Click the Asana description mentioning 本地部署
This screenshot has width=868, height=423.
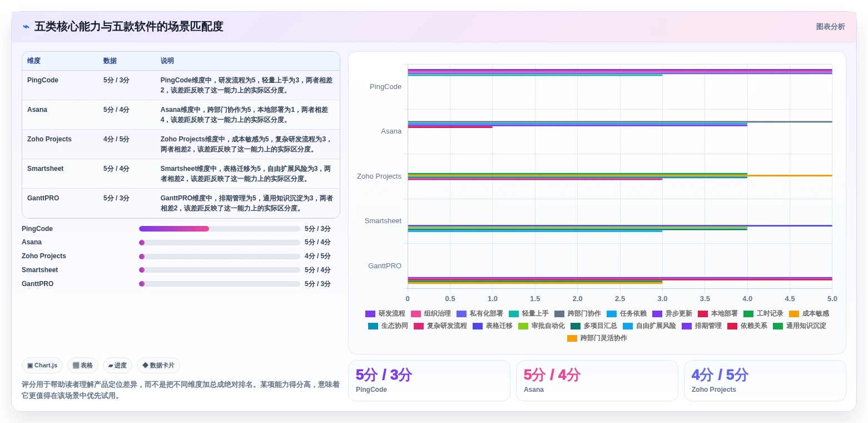point(247,115)
